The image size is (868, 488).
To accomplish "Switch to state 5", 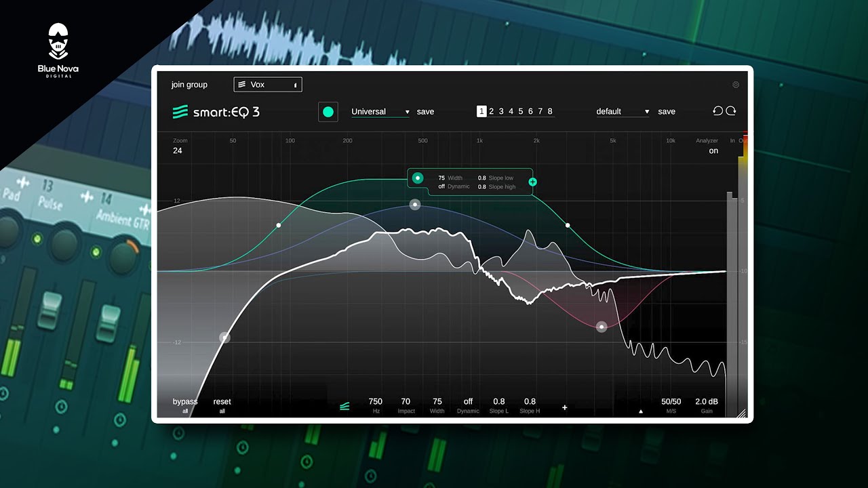I will point(521,112).
